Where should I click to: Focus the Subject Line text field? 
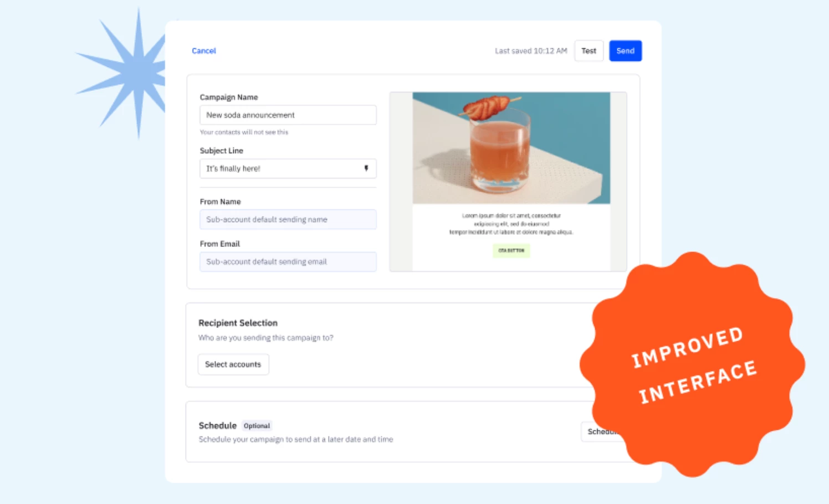click(288, 168)
